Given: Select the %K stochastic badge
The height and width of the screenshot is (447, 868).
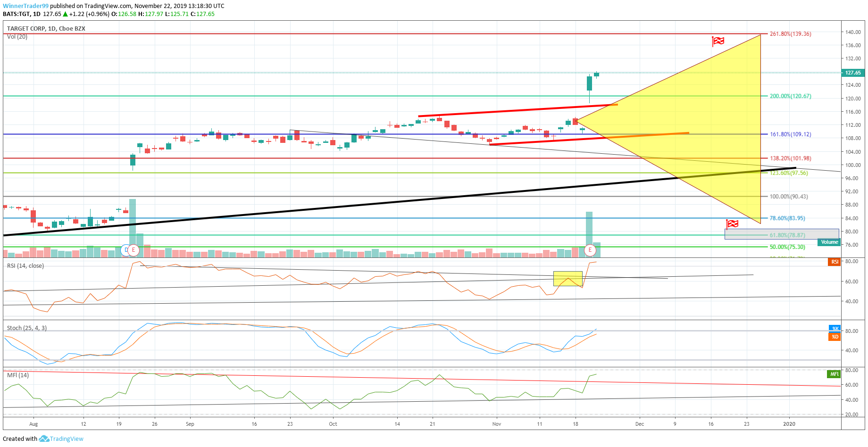Looking at the screenshot, I should pyautogui.click(x=835, y=328).
